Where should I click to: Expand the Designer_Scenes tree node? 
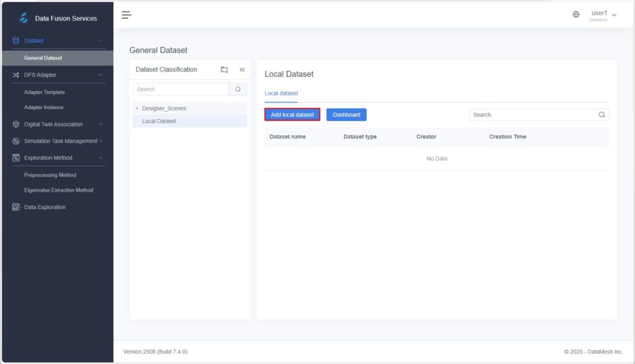pyautogui.click(x=137, y=109)
